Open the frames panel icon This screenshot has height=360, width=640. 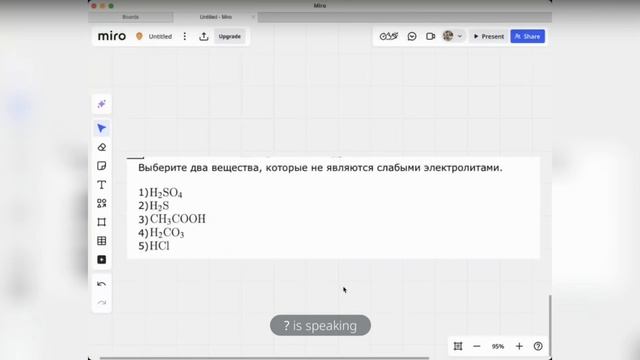(458, 346)
